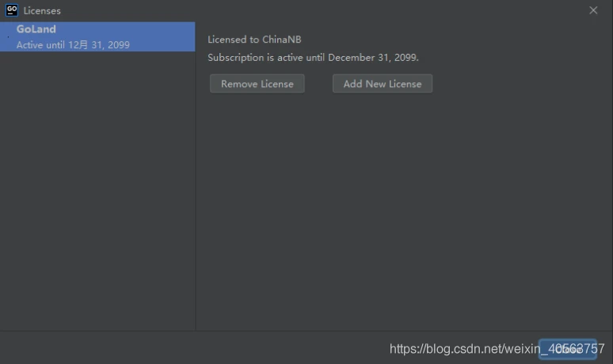
Task: Click the empty title bar area beside 'Licenses'
Action: pyautogui.click(x=324, y=10)
